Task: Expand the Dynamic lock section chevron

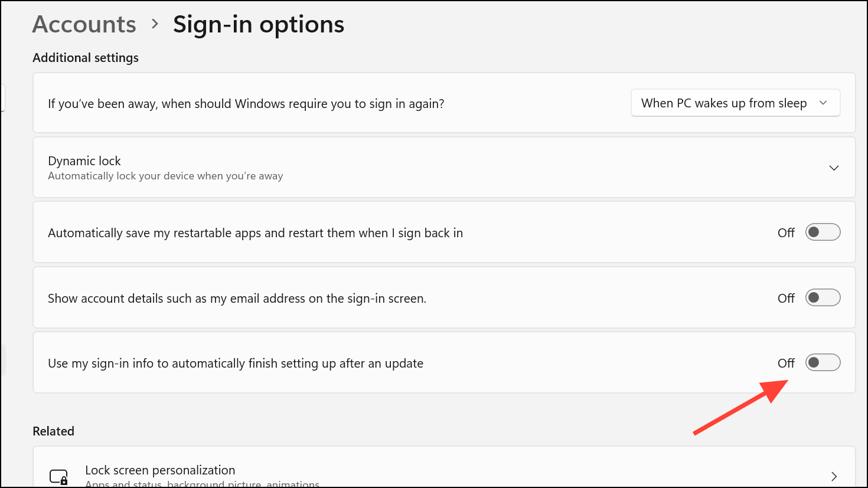Action: (x=834, y=168)
